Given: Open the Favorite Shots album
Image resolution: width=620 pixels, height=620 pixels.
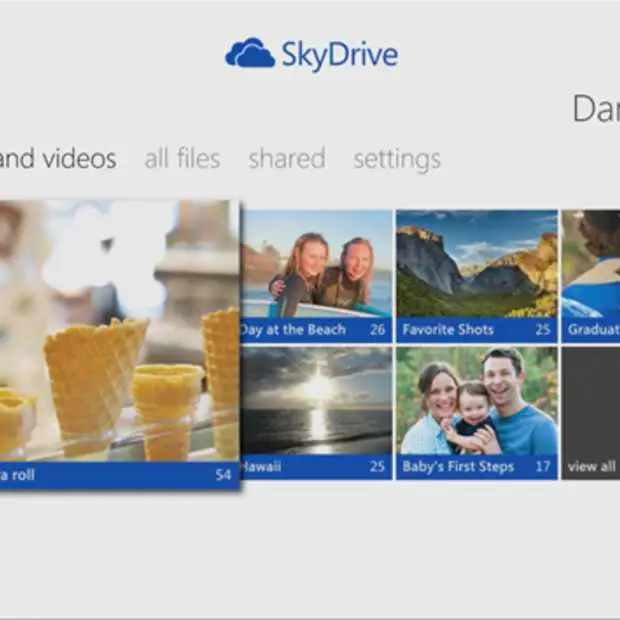Looking at the screenshot, I should point(477,276).
